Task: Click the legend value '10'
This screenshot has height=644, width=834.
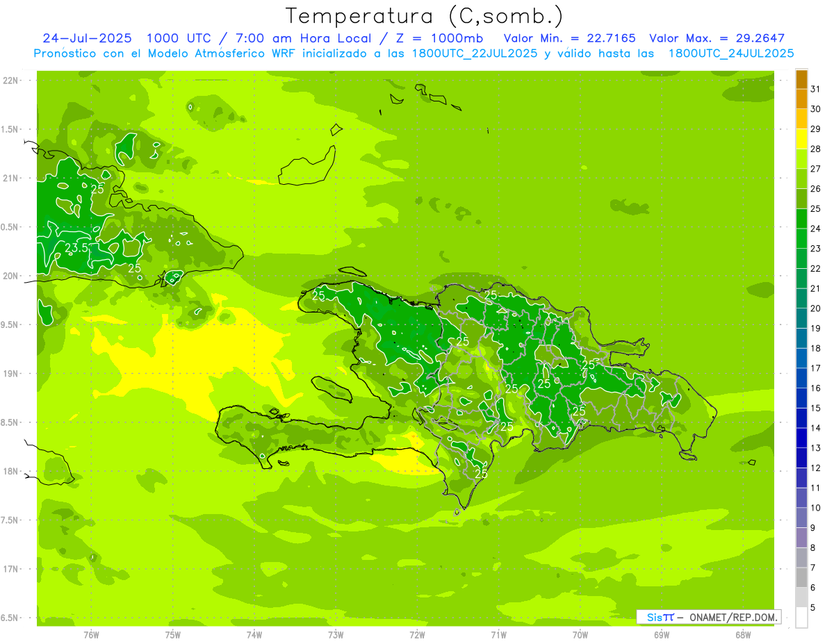Action: point(816,508)
